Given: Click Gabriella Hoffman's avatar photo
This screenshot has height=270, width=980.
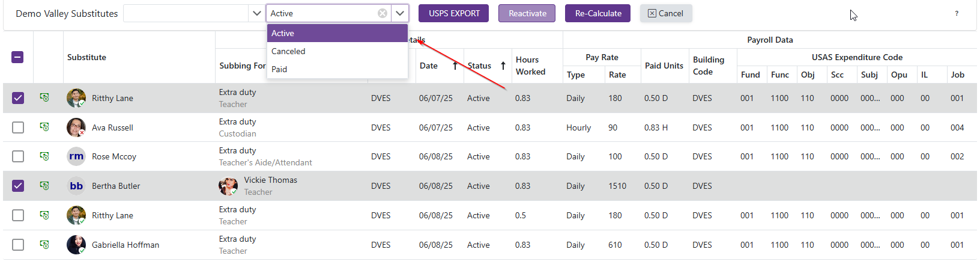Looking at the screenshot, I should (x=76, y=245).
